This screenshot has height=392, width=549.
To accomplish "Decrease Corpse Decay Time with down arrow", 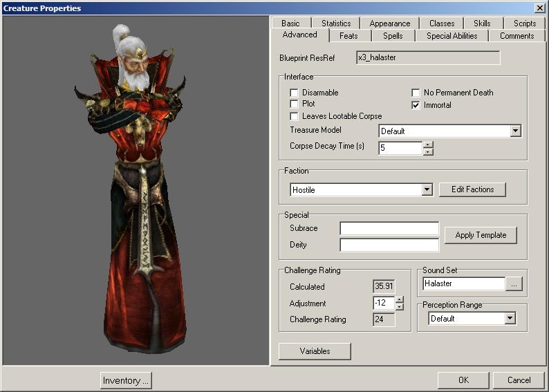I will (x=428, y=151).
